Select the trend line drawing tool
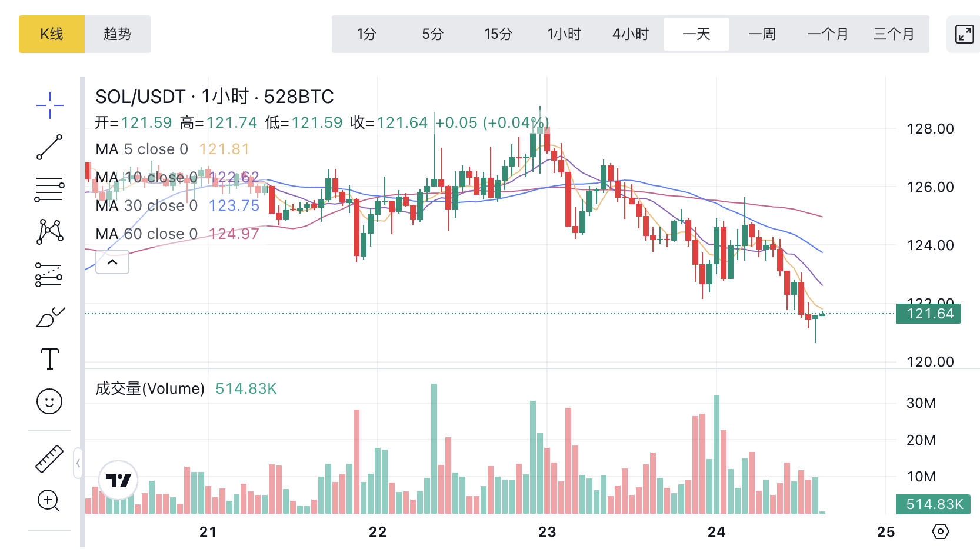Image resolution: width=980 pixels, height=552 pixels. [49, 147]
